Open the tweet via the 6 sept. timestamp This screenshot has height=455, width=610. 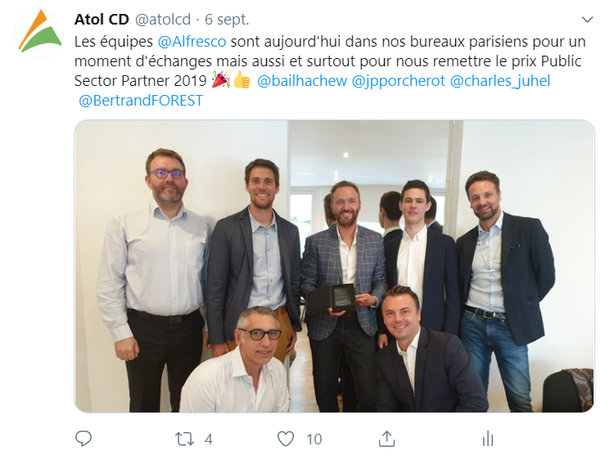227,19
